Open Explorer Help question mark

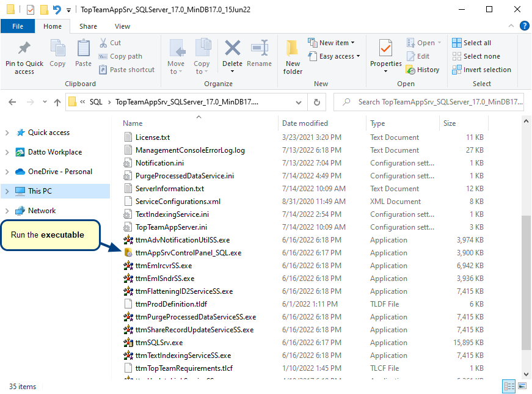[x=524, y=26]
